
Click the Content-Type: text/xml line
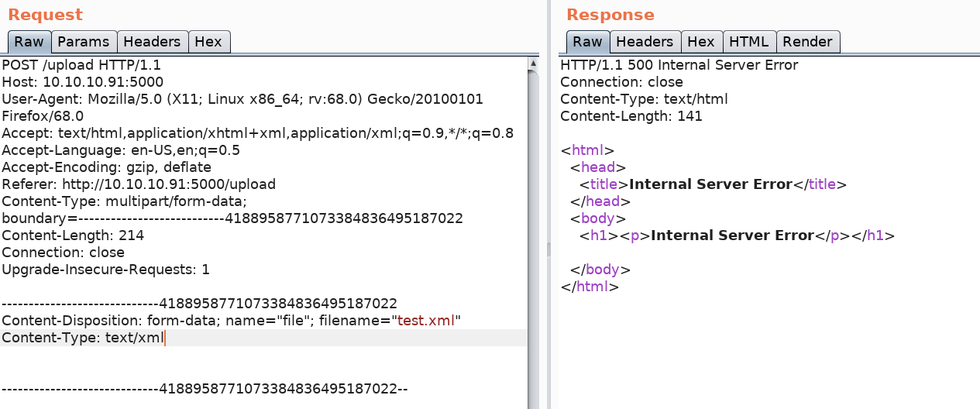pyautogui.click(x=83, y=338)
